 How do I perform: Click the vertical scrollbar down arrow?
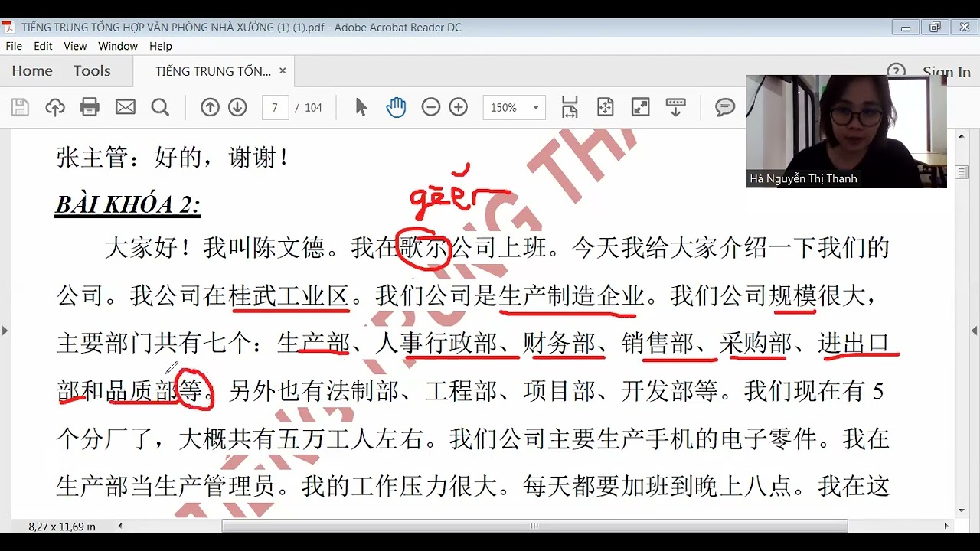[962, 510]
